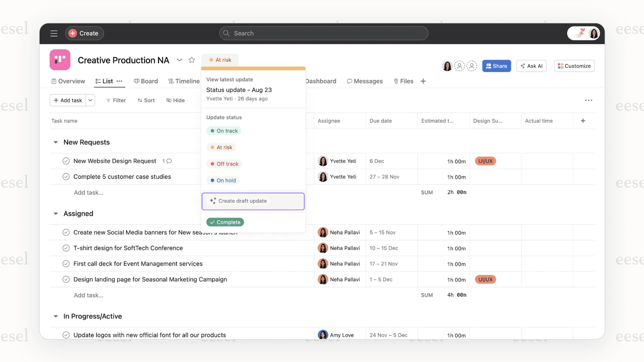Open the Filter panel
The image size is (644, 362).
pyautogui.click(x=116, y=100)
